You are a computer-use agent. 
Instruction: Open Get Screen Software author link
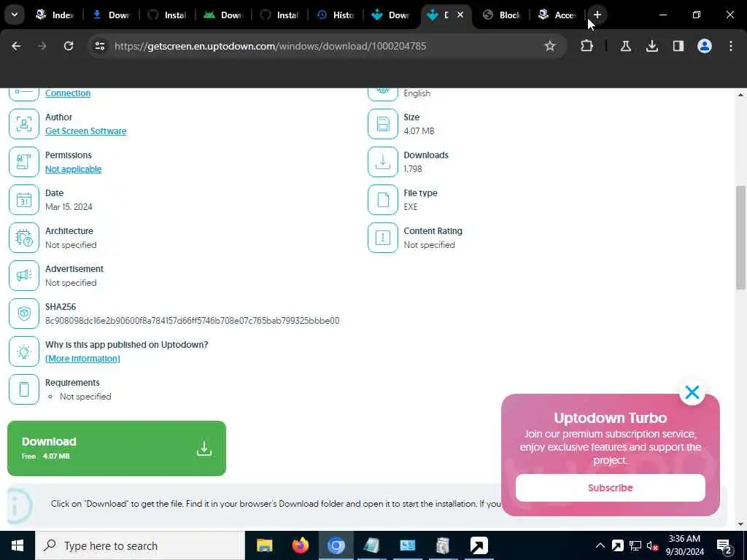coord(86,131)
